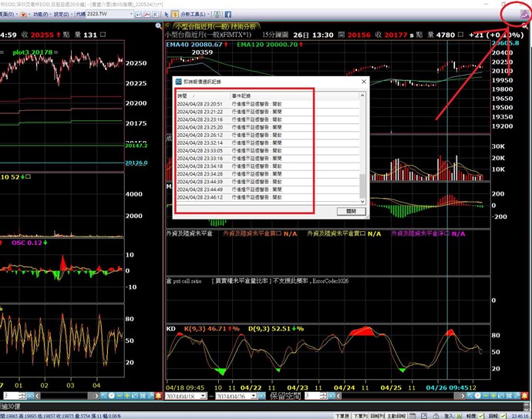This screenshot has width=532, height=419.
Task: Click the 關閉 button in notification dialog
Action: [351, 209]
